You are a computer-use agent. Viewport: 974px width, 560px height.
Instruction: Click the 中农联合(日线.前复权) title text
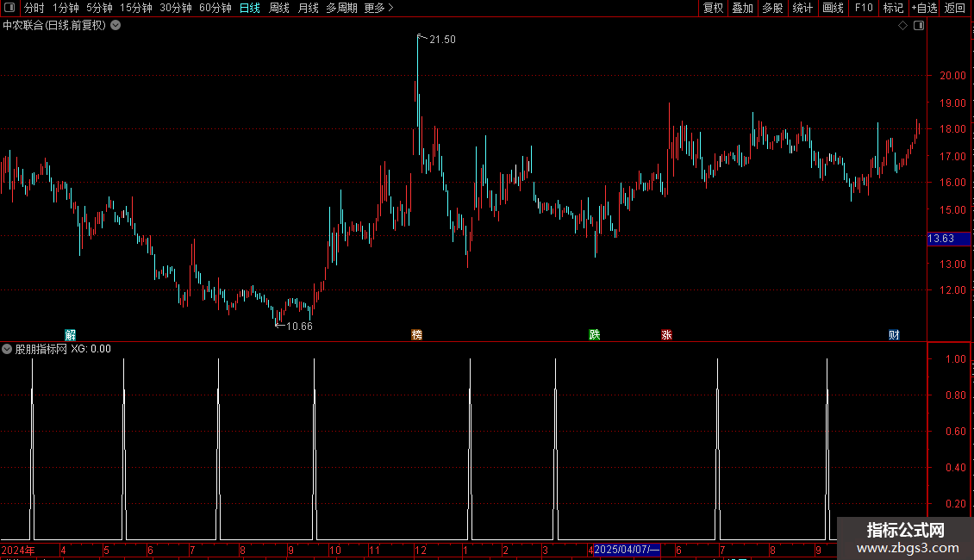(x=54, y=26)
